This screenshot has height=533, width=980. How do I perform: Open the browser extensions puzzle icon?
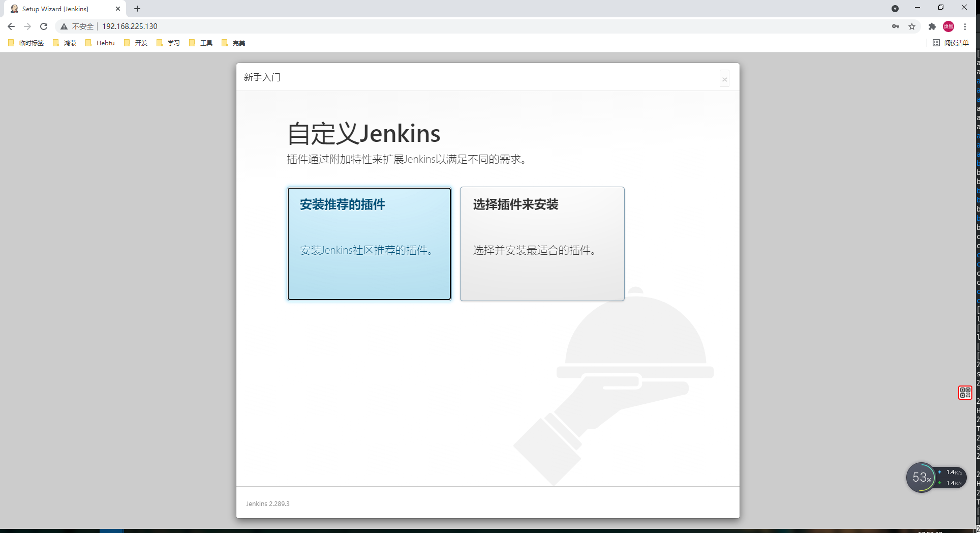932,26
